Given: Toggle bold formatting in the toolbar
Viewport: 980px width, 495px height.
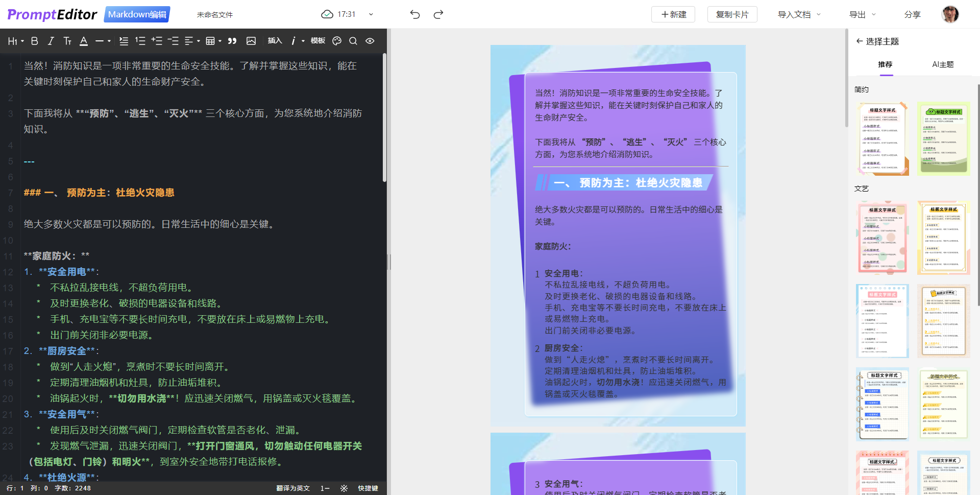Looking at the screenshot, I should point(35,41).
